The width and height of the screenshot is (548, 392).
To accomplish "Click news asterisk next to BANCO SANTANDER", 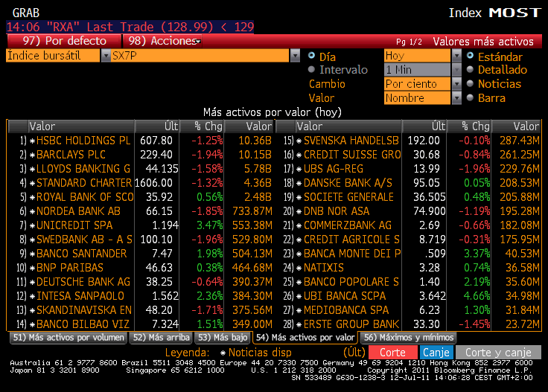I will (x=32, y=254).
